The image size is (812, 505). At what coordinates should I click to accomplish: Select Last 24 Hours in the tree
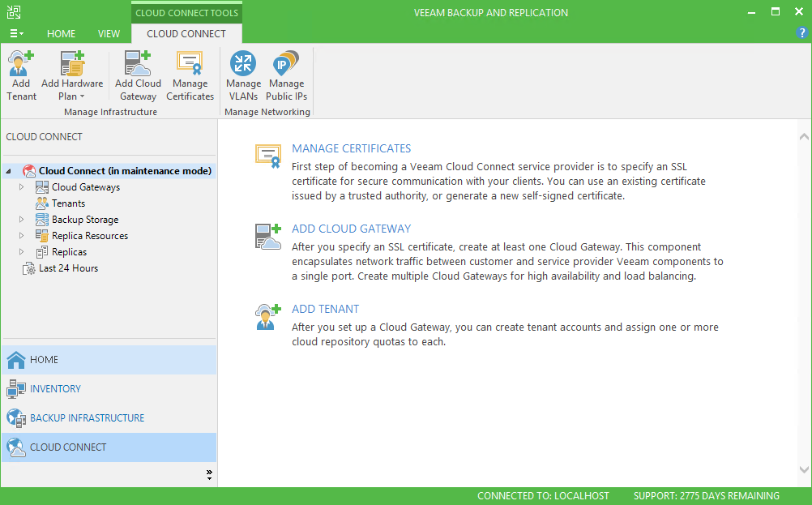pos(68,268)
